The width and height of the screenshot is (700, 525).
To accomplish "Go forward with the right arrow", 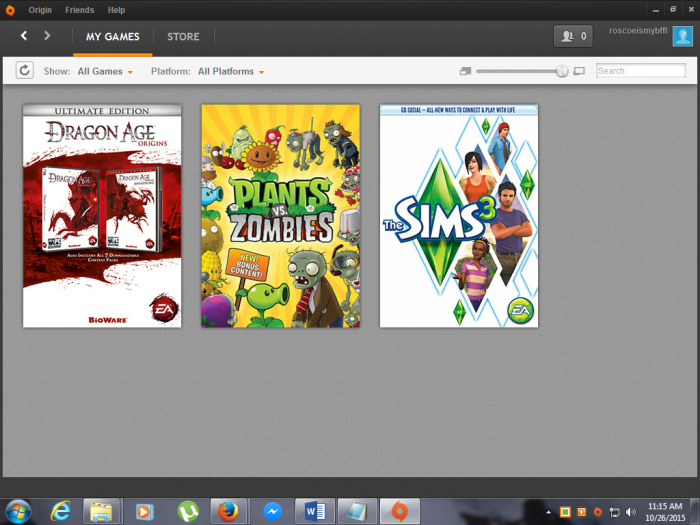I will click(47, 36).
